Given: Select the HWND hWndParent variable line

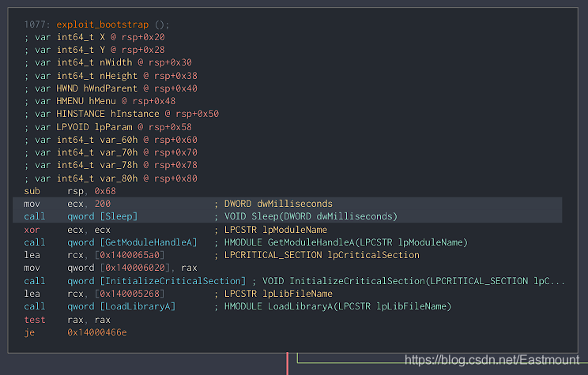Looking at the screenshot, I should (111, 88).
